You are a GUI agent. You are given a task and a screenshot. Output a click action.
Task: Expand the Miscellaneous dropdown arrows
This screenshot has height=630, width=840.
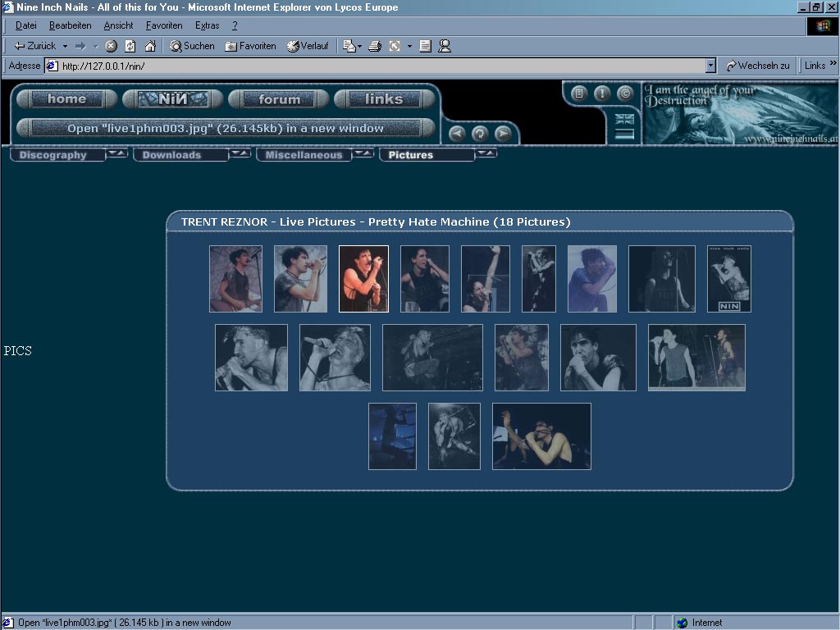363,153
